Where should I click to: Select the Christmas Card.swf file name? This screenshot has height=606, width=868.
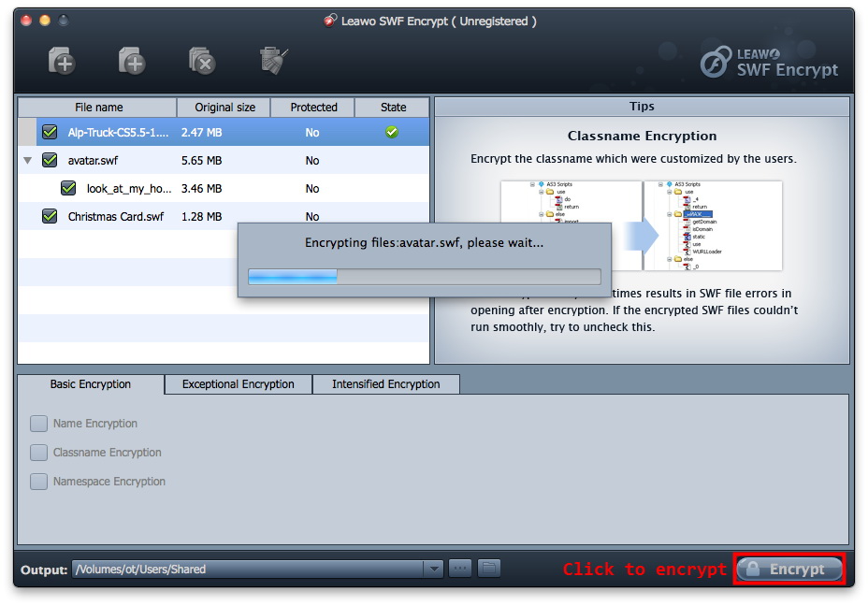point(116,216)
